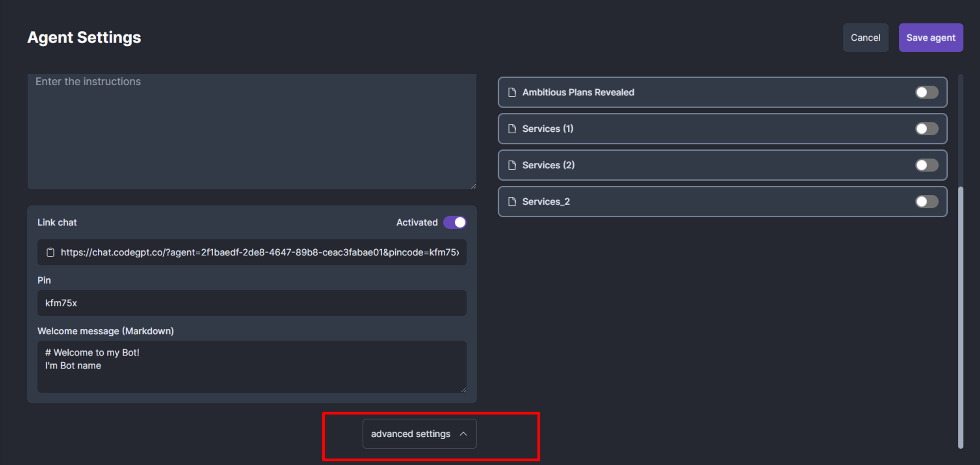980x465 pixels.
Task: Click the file icon next to Services_2
Action: (x=512, y=202)
